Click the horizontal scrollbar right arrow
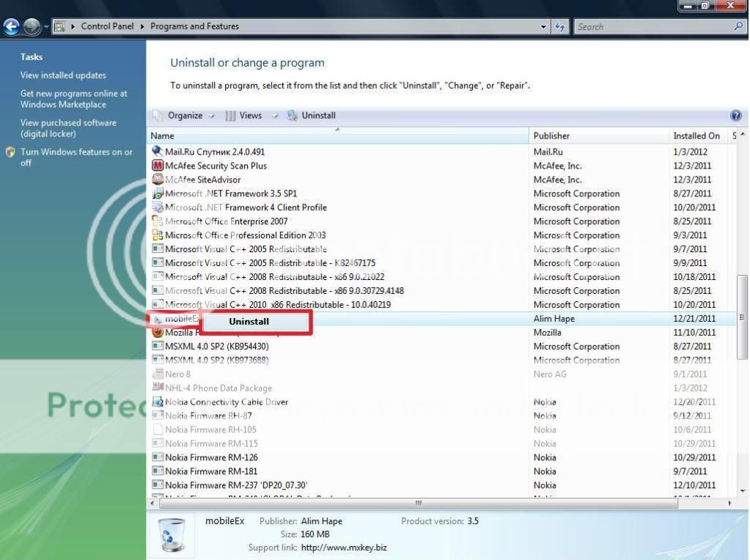This screenshot has height=560, width=750. (730, 503)
